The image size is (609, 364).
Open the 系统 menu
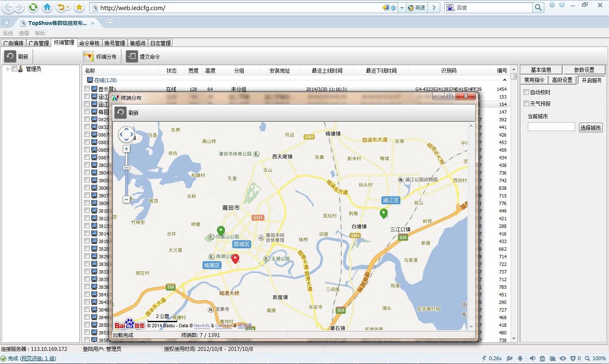[x=8, y=33]
